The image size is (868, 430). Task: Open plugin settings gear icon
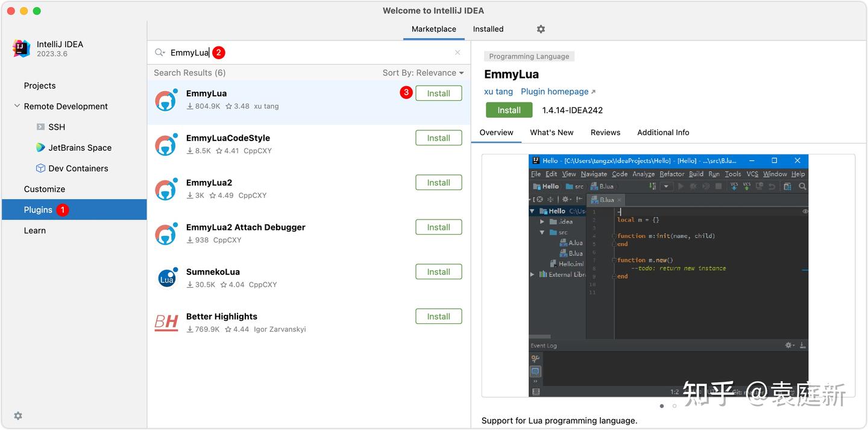(x=541, y=29)
